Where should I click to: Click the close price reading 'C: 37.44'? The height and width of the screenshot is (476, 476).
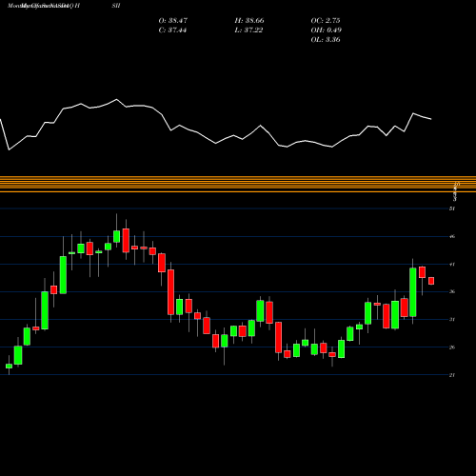172,30
